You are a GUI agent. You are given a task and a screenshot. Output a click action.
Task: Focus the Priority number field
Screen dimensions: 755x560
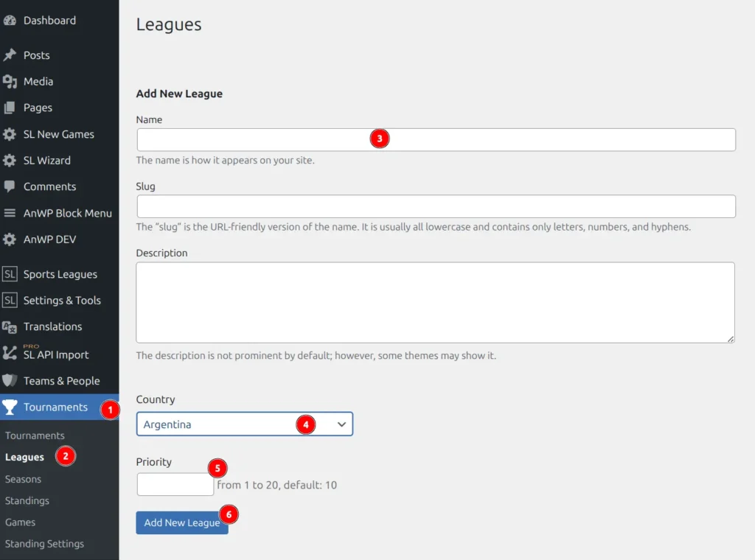pyautogui.click(x=175, y=484)
